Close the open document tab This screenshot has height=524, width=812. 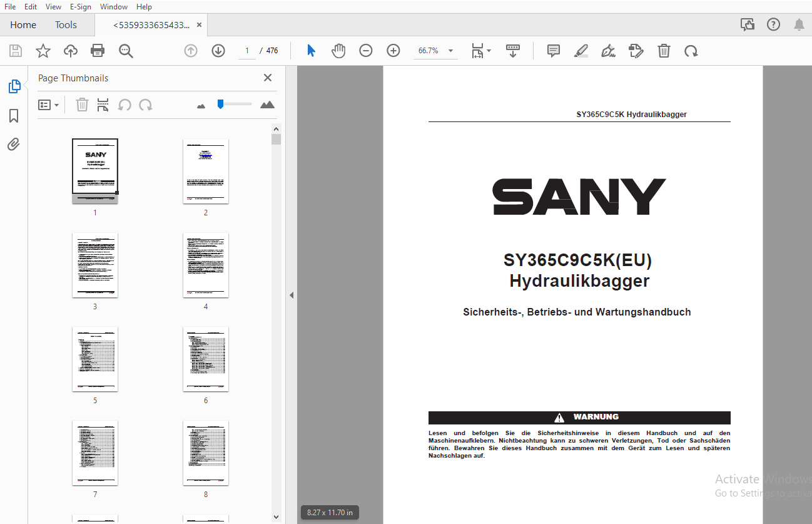(200, 25)
